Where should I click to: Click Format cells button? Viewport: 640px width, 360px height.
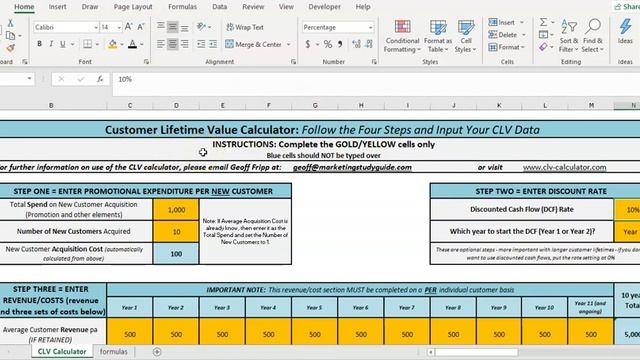click(x=507, y=47)
